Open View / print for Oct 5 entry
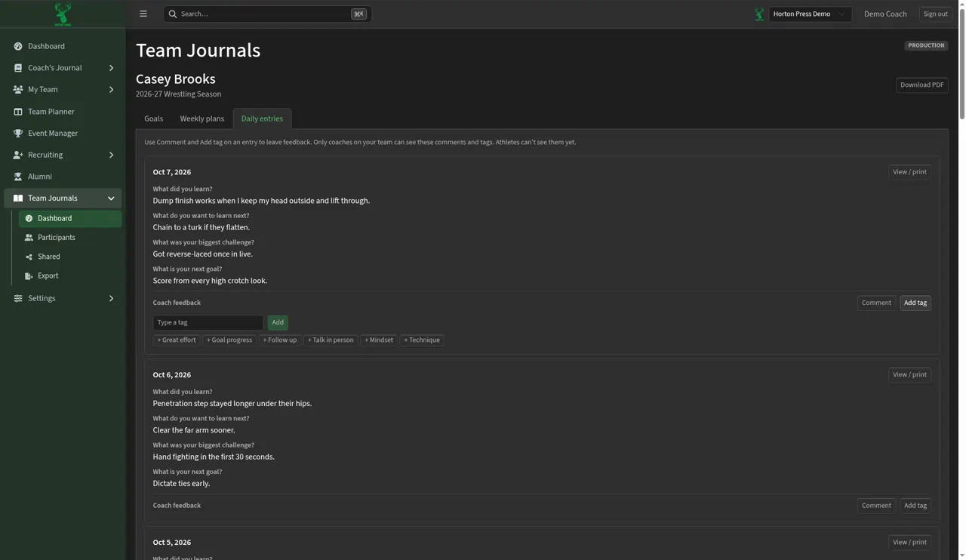The image size is (966, 560). (x=909, y=542)
